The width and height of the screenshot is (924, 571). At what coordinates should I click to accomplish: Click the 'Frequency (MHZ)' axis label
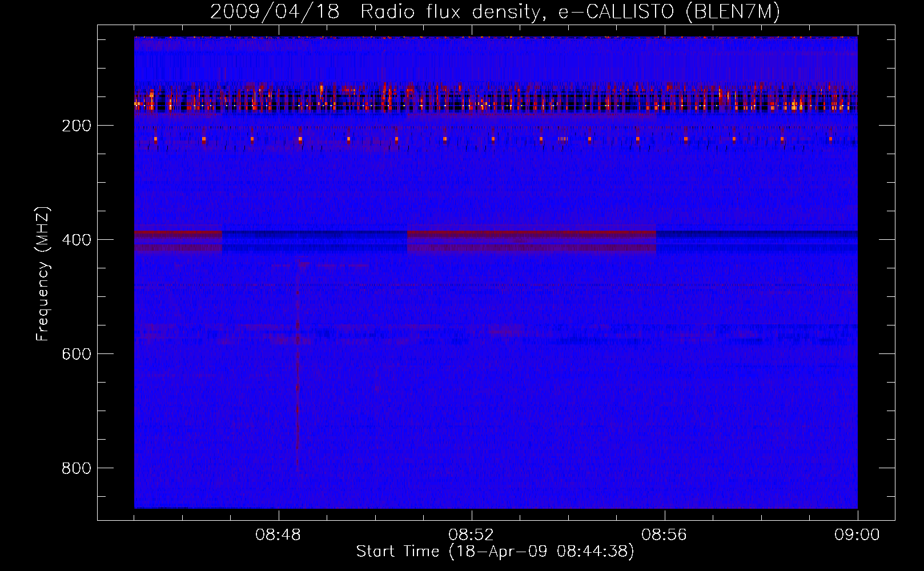coord(43,274)
